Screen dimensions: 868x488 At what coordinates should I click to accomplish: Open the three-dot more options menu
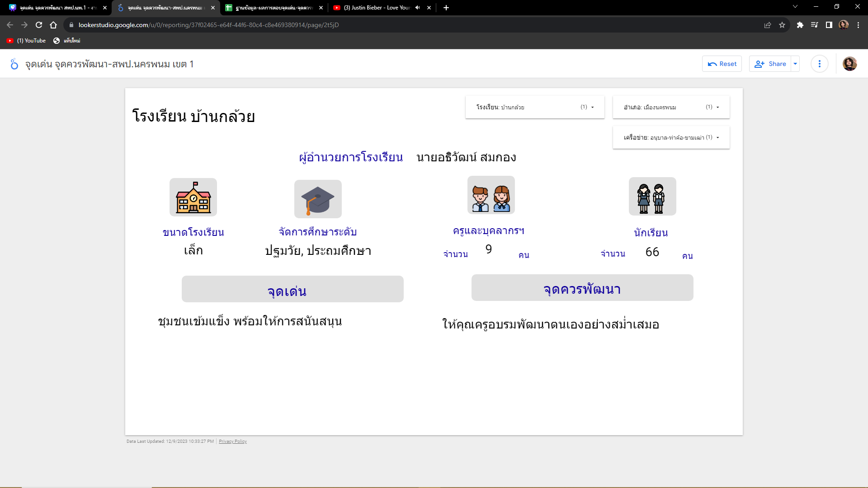(819, 64)
